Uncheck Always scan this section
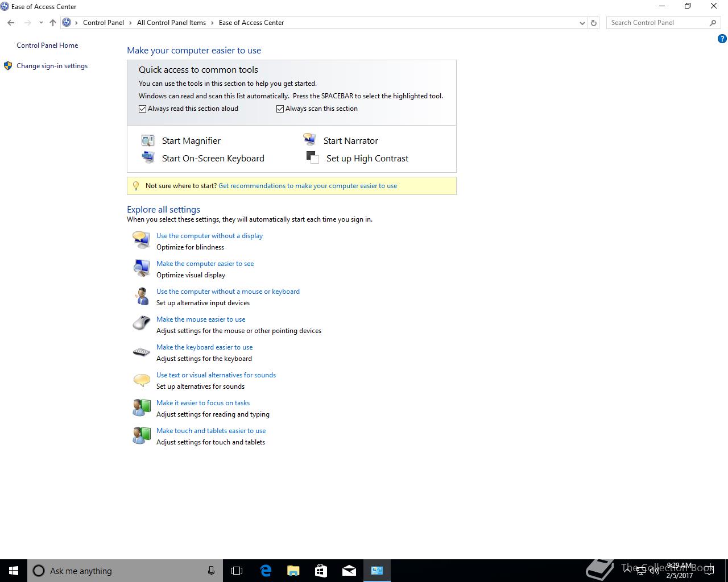The width and height of the screenshot is (728, 582). (280, 109)
